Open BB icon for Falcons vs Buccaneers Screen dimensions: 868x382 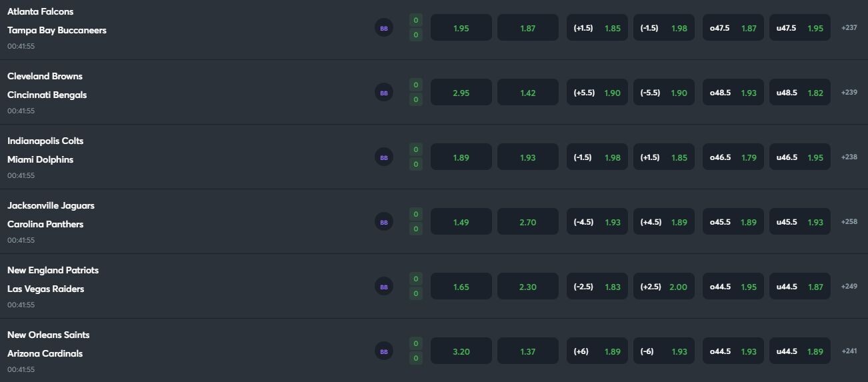click(x=383, y=28)
